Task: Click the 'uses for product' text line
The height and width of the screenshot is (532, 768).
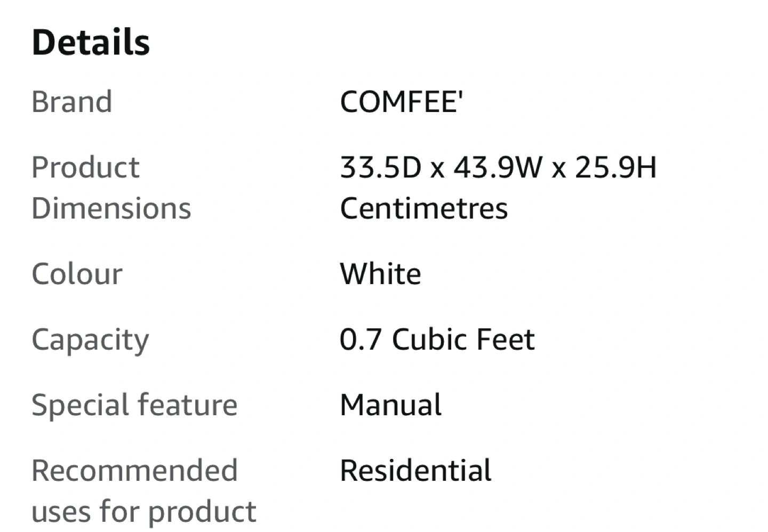Action: click(x=144, y=512)
